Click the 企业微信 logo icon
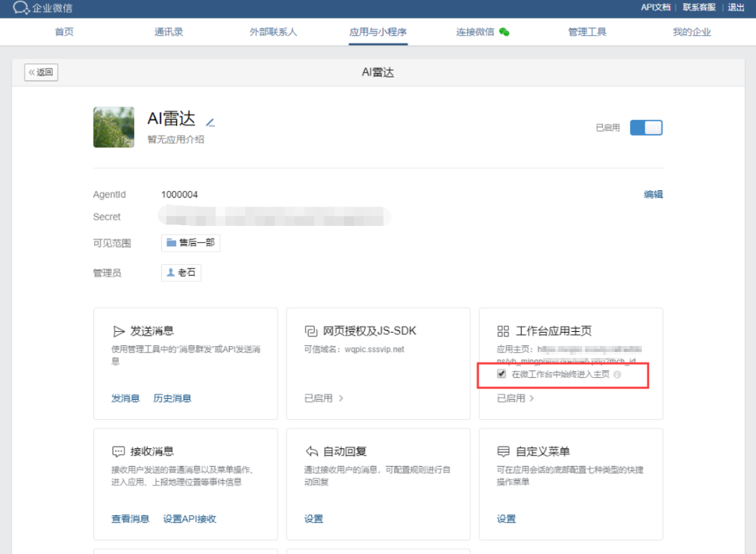Screen dimensions: 756x554 (x=21, y=7)
